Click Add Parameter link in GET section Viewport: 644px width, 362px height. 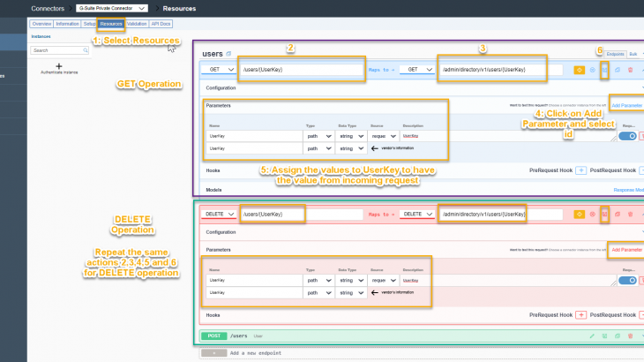coord(626,106)
